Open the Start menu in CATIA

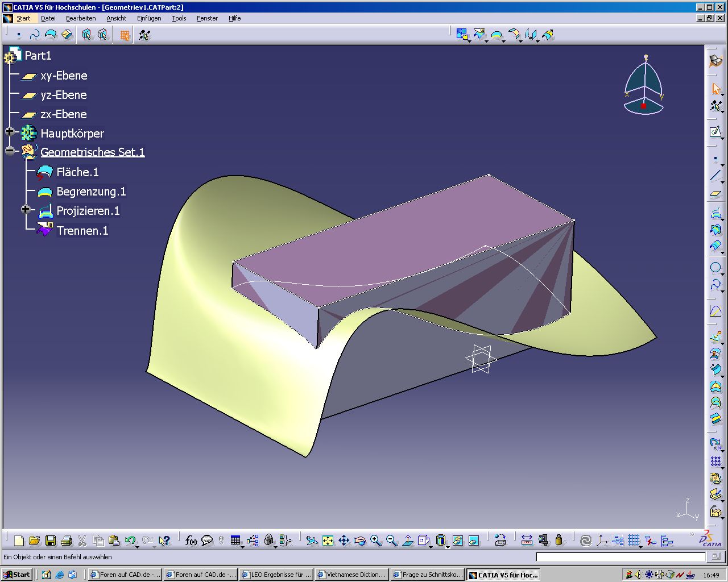pos(23,18)
